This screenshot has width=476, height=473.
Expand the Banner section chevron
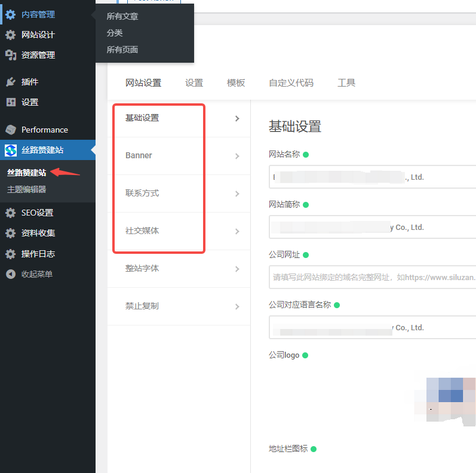click(x=237, y=156)
